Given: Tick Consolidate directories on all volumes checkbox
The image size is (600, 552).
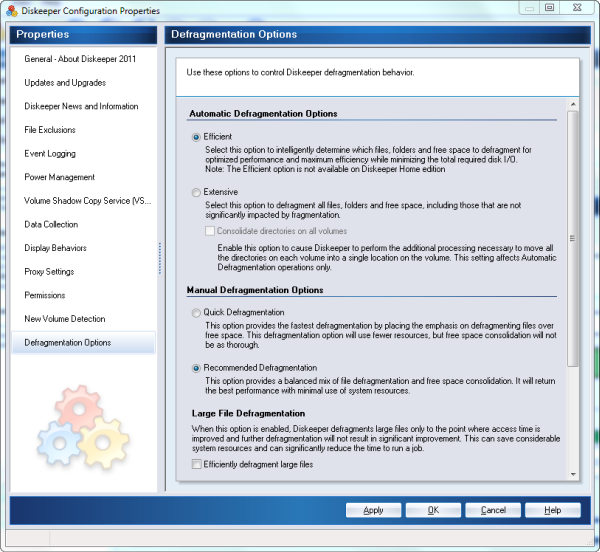Looking at the screenshot, I should tap(210, 231).
